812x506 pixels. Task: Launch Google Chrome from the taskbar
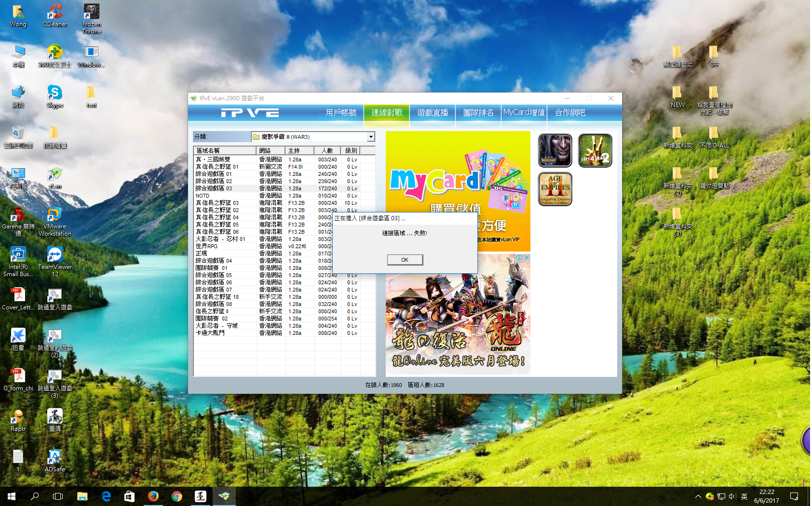coord(177,496)
